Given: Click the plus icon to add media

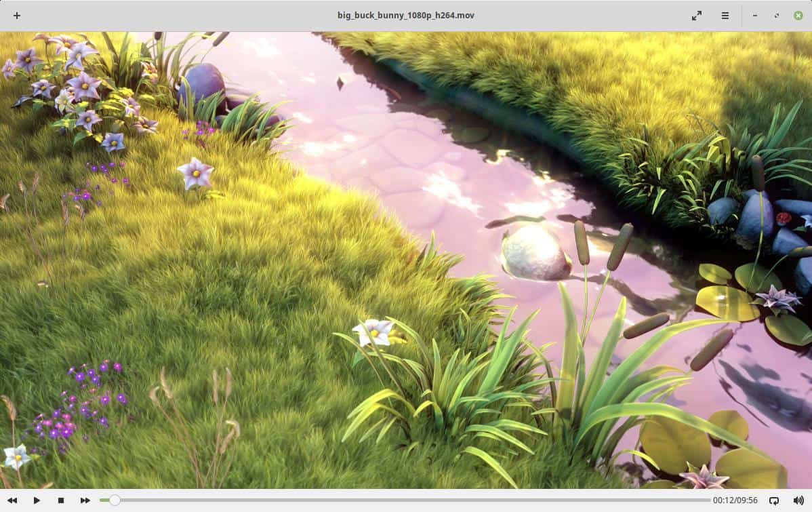Looking at the screenshot, I should click(16, 16).
